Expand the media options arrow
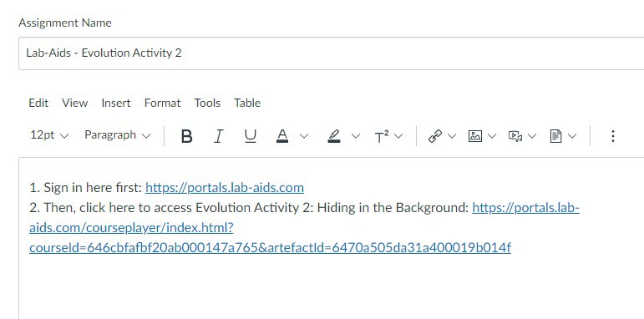This screenshot has width=644, height=319. [x=532, y=136]
